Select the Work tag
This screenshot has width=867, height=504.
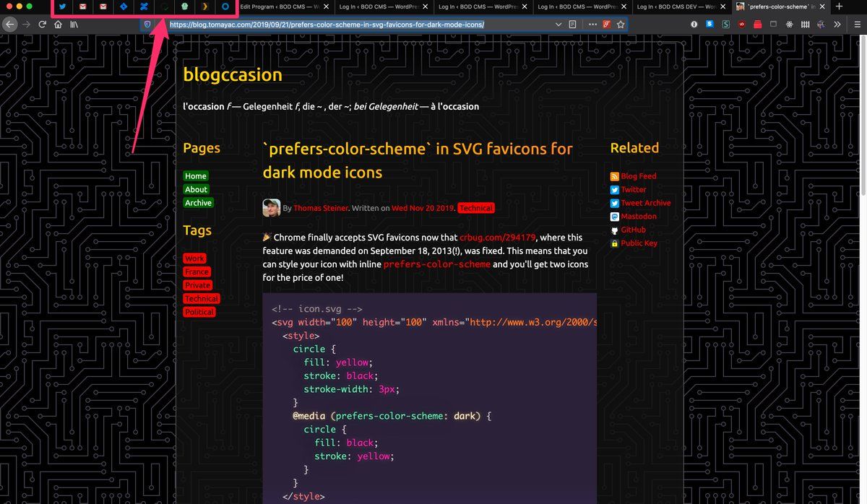(194, 258)
